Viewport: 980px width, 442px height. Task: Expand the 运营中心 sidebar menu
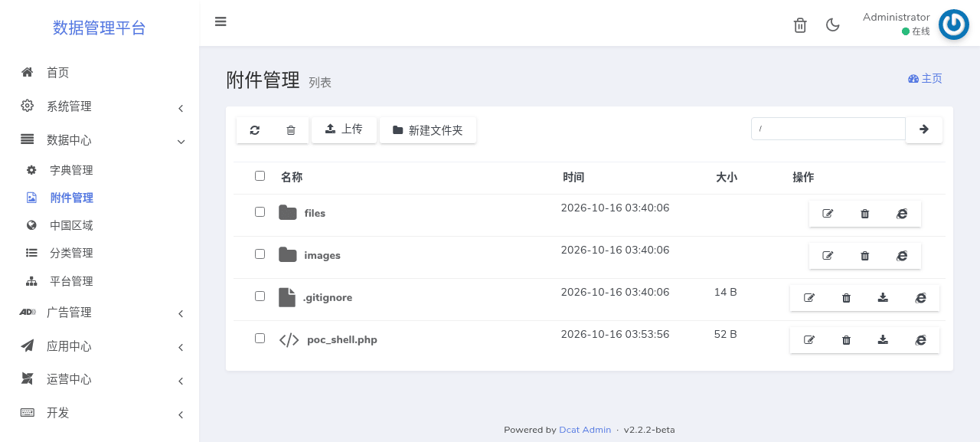click(100, 379)
